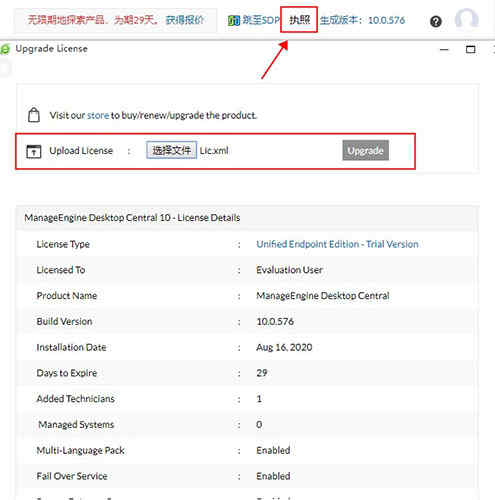Click the gray Upgrade button

pos(365,150)
